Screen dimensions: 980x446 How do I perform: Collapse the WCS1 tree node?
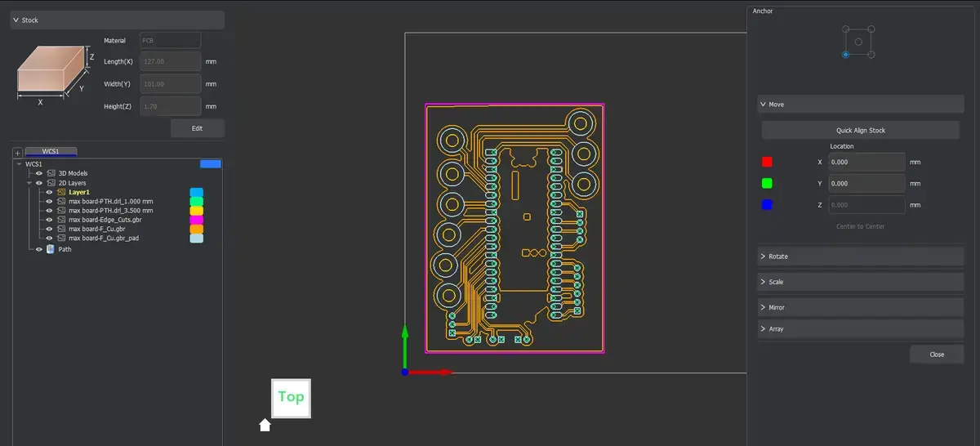point(20,164)
